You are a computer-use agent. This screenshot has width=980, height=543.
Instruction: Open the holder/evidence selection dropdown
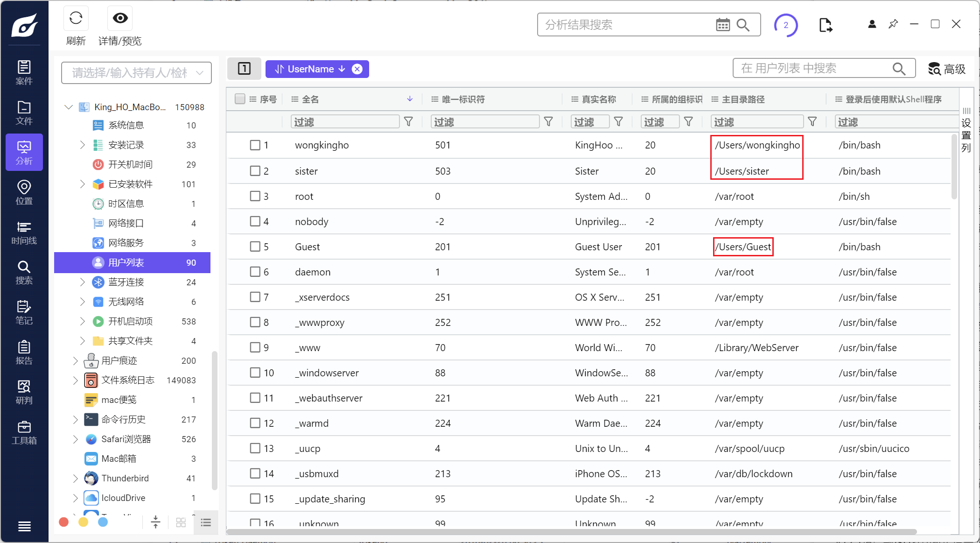(x=136, y=73)
